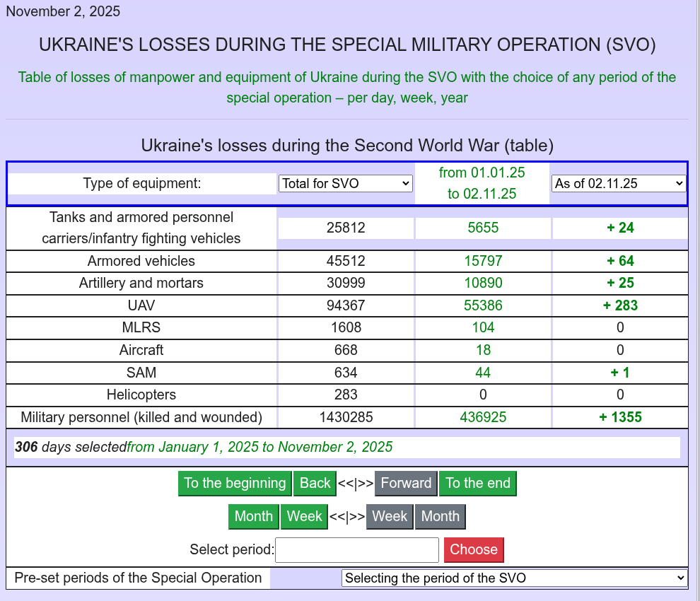Click UAV total value '94367'

(346, 305)
